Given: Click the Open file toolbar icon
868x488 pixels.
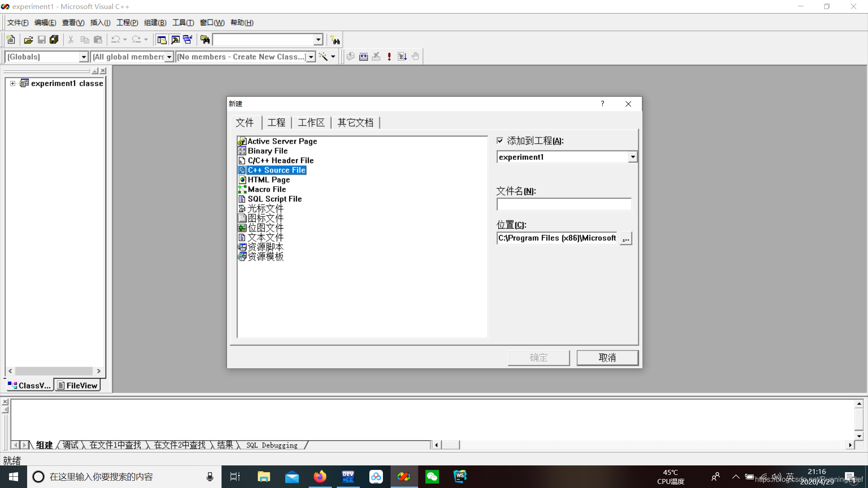Looking at the screenshot, I should (x=28, y=40).
